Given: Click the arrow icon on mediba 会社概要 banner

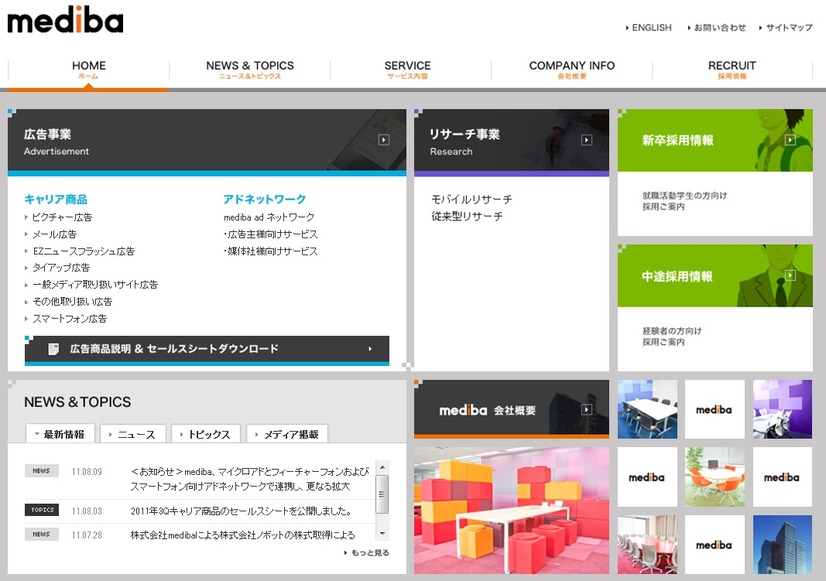Looking at the screenshot, I should pos(586,409).
